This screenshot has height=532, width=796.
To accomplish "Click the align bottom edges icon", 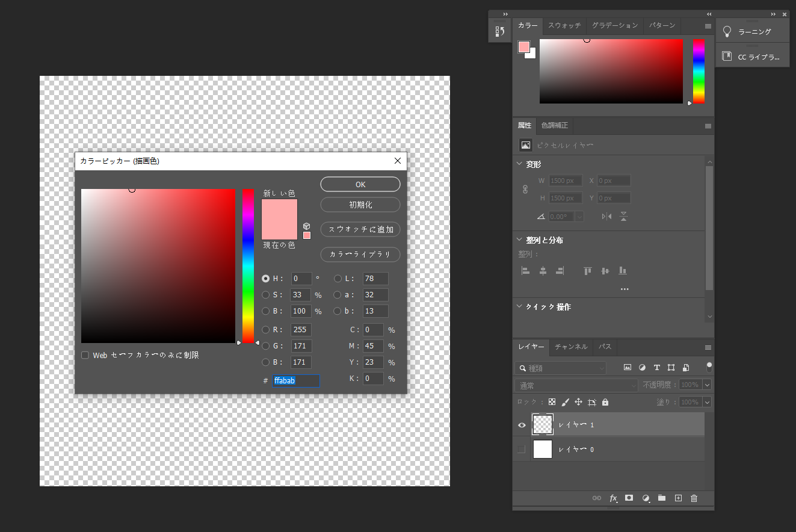I will 623,271.
